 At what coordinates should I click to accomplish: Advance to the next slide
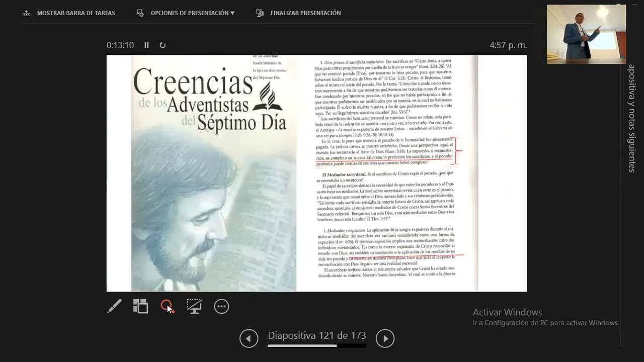pyautogui.click(x=385, y=338)
